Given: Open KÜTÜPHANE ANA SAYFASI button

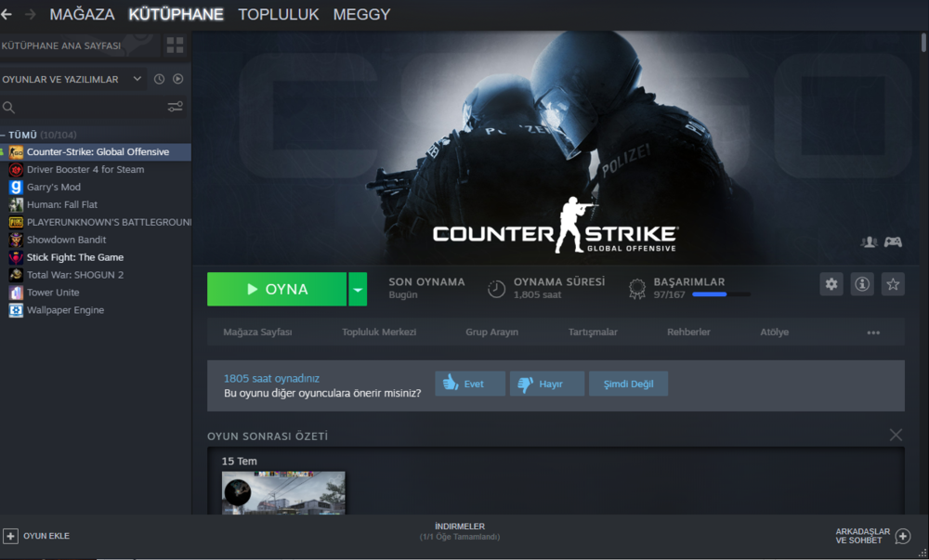Looking at the screenshot, I should click(80, 46).
